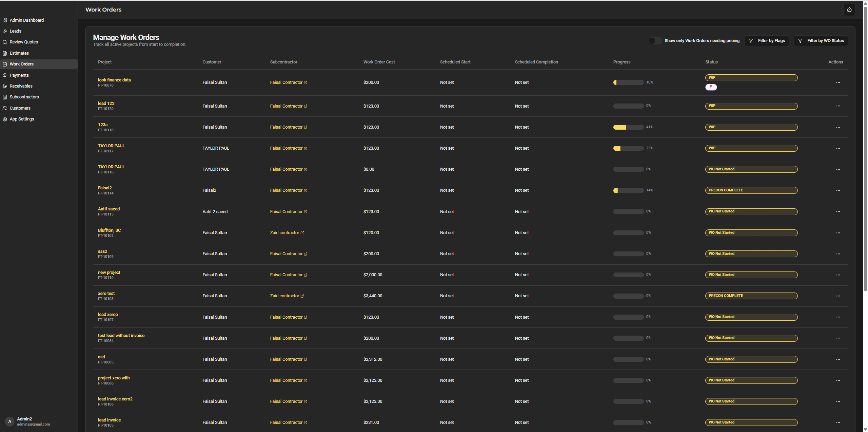Open WIP status dropdown for look finance data
Screen dimensions: 868x432
(x=751, y=78)
